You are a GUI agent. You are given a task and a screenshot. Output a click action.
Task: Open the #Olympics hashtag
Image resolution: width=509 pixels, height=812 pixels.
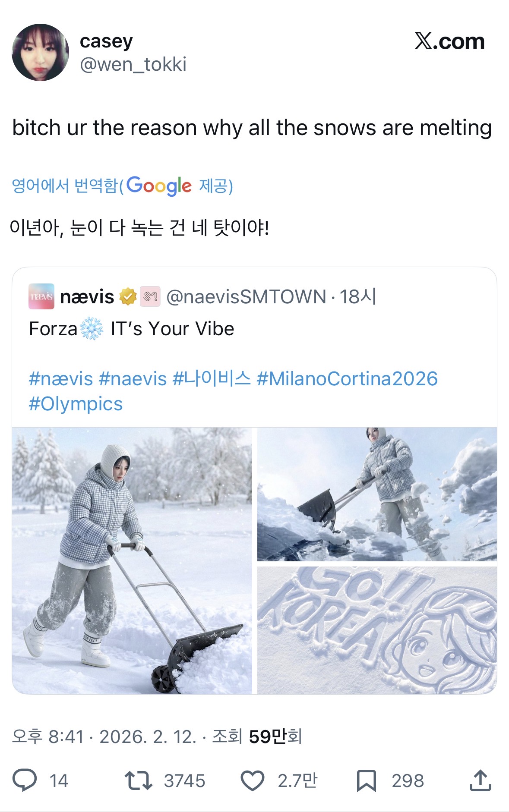coord(76,404)
